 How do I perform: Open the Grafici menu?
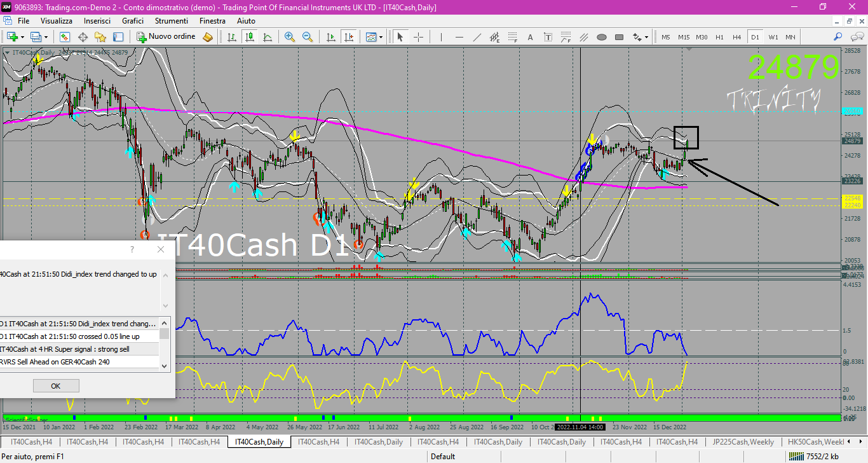pos(133,21)
